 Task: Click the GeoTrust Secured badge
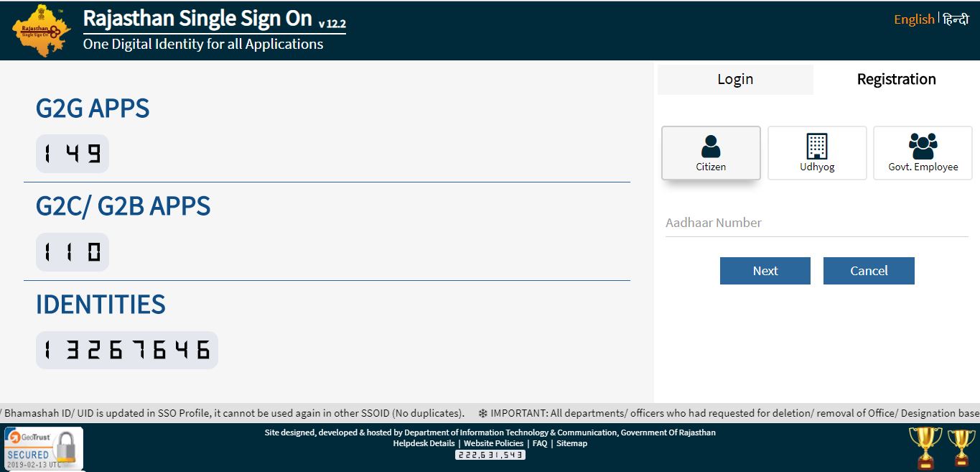(43, 448)
